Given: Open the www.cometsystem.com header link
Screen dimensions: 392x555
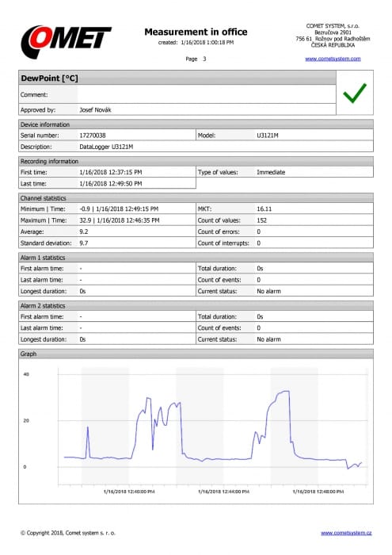Looking at the screenshot, I should [x=333, y=59].
